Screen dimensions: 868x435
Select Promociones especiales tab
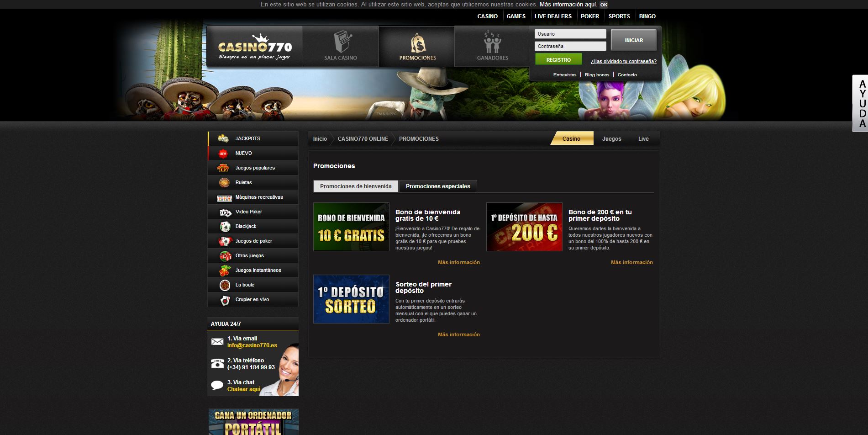click(x=438, y=186)
